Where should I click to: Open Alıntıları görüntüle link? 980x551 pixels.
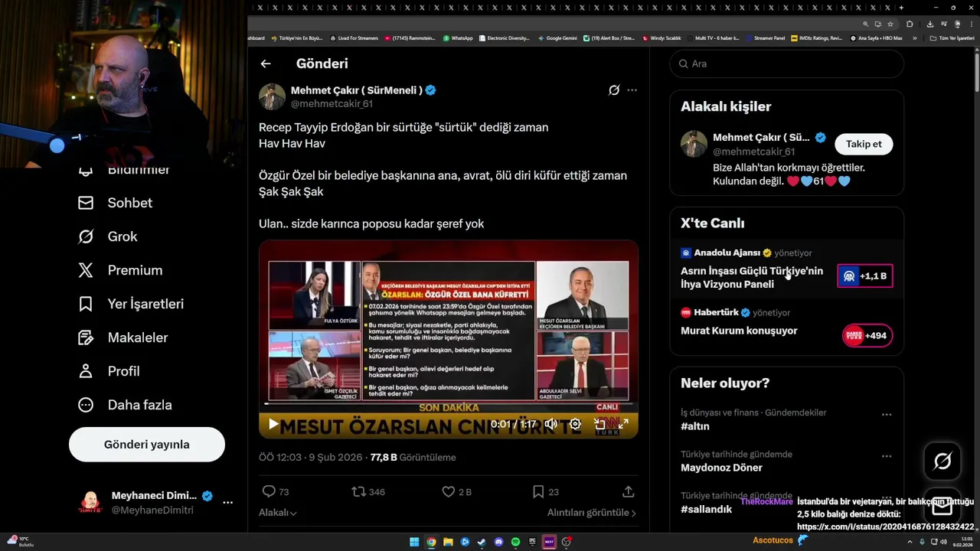pos(591,513)
